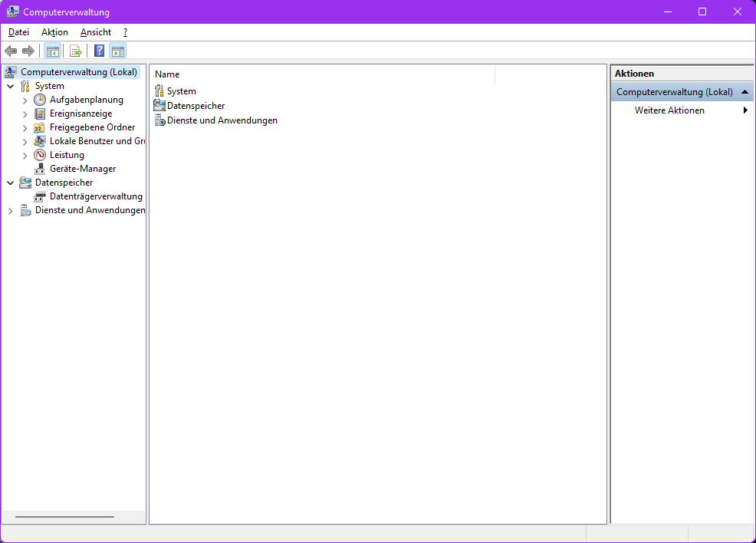Expand the Freigegebene Ordner tree node

(x=25, y=128)
